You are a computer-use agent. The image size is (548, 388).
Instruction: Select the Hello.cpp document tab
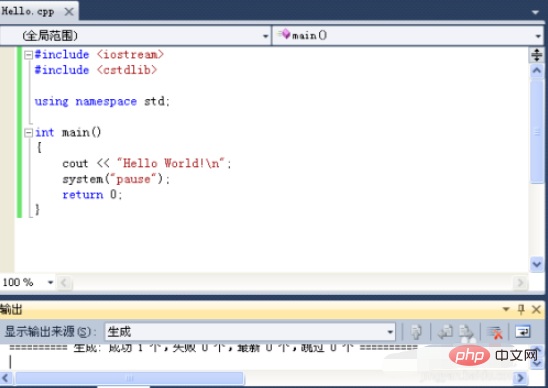(x=28, y=12)
